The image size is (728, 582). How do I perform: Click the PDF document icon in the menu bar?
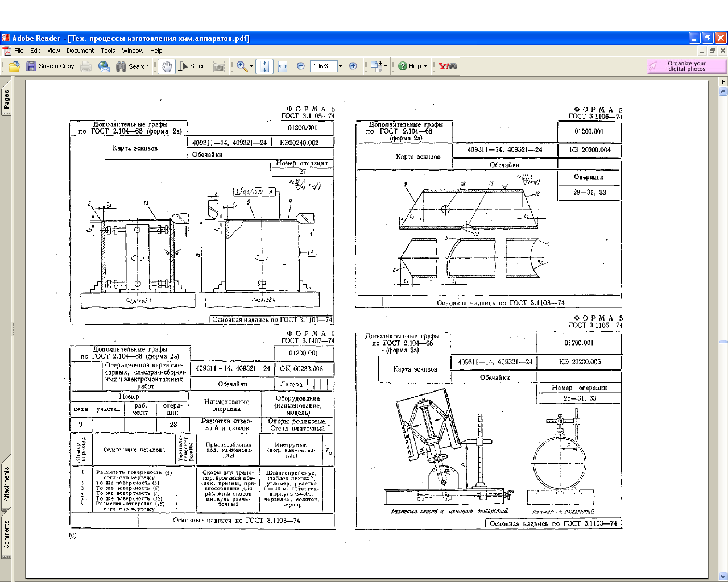pos(6,51)
